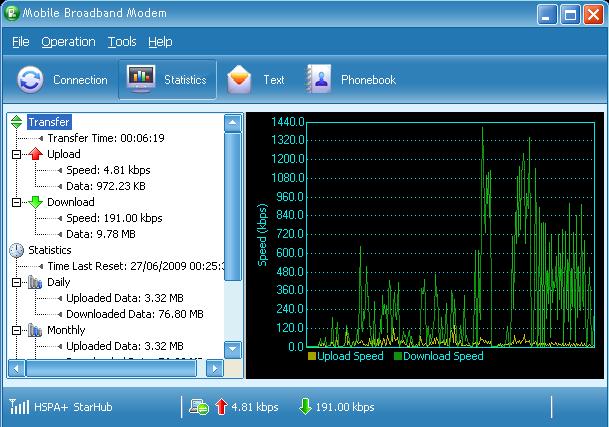Select the Download tree label
The image size is (609, 427).
point(71,202)
